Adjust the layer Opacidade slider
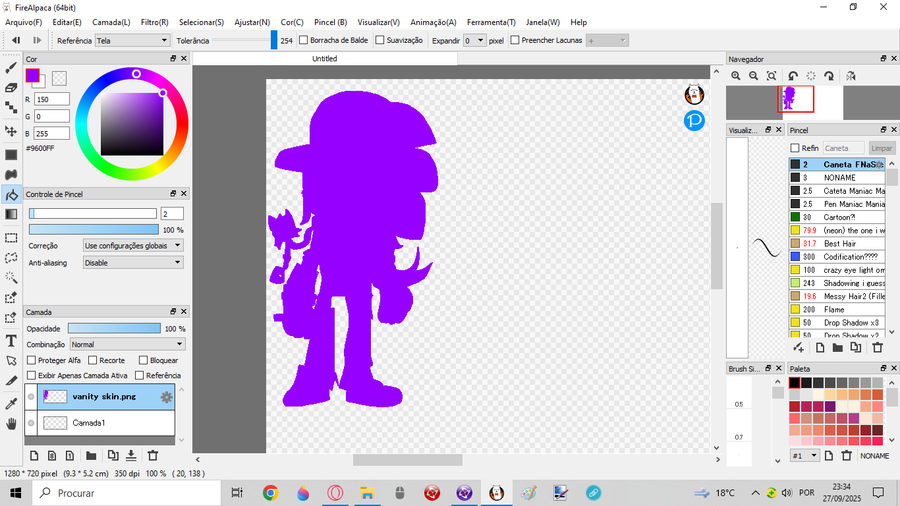Image resolution: width=900 pixels, height=506 pixels. (114, 329)
